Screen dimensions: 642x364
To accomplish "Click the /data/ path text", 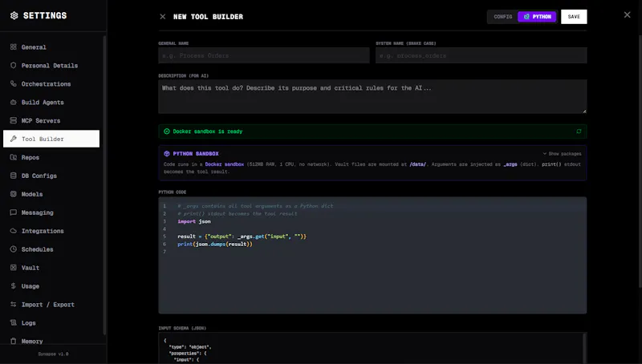I will click(x=417, y=164).
